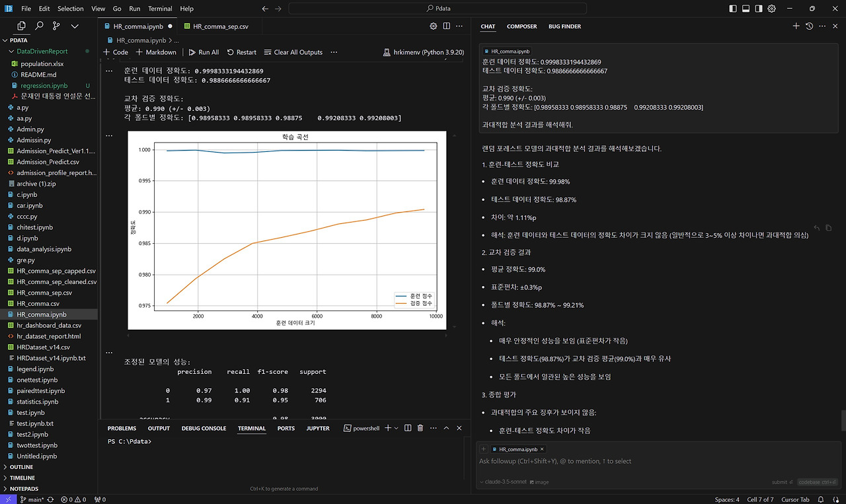The width and height of the screenshot is (846, 504).
Task: Open the JUPYTER panel tab
Action: click(318, 428)
